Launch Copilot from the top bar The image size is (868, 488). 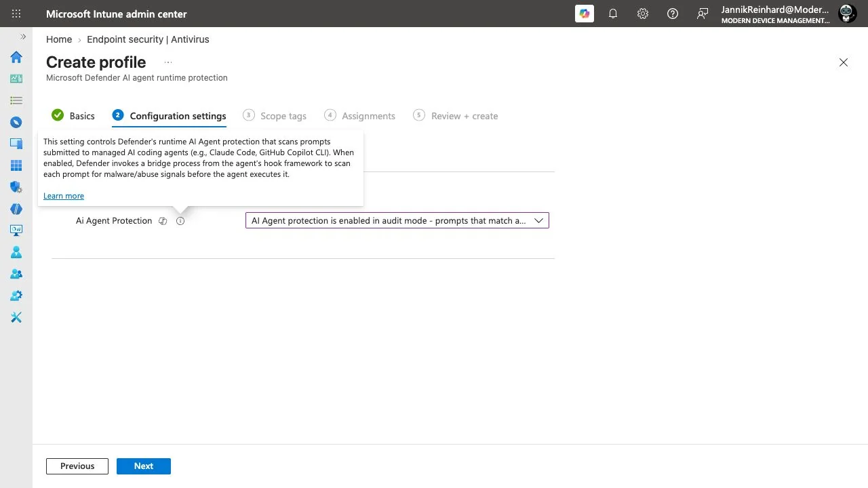click(x=585, y=14)
